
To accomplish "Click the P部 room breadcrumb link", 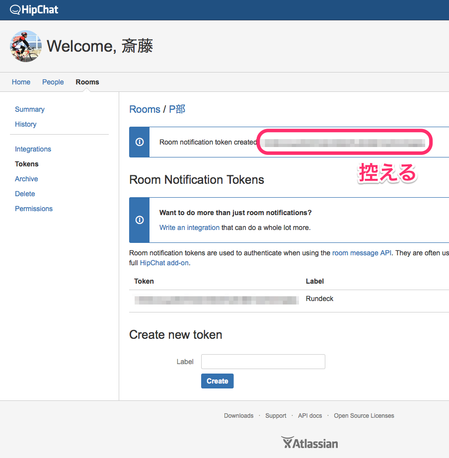I will coord(177,109).
